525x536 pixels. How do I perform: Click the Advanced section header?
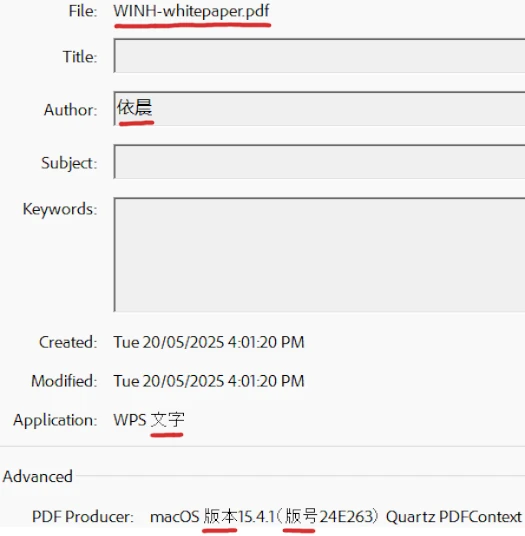(x=38, y=477)
